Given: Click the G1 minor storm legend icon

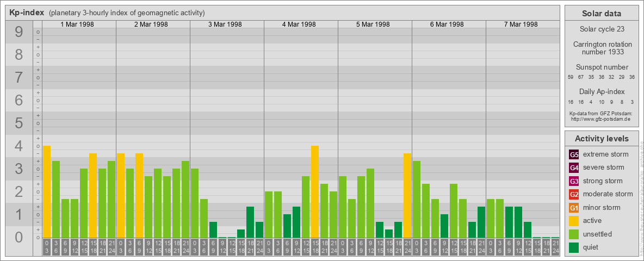Looking at the screenshot, I should [574, 208].
